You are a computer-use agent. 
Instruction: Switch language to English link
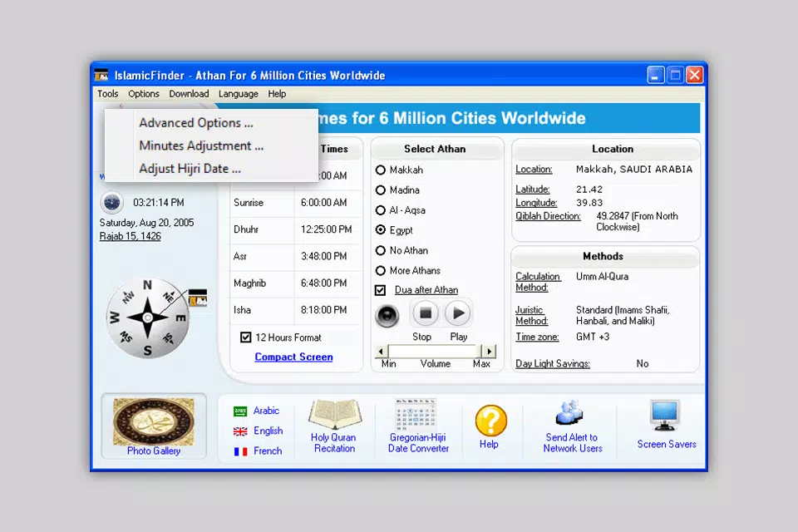(x=268, y=431)
